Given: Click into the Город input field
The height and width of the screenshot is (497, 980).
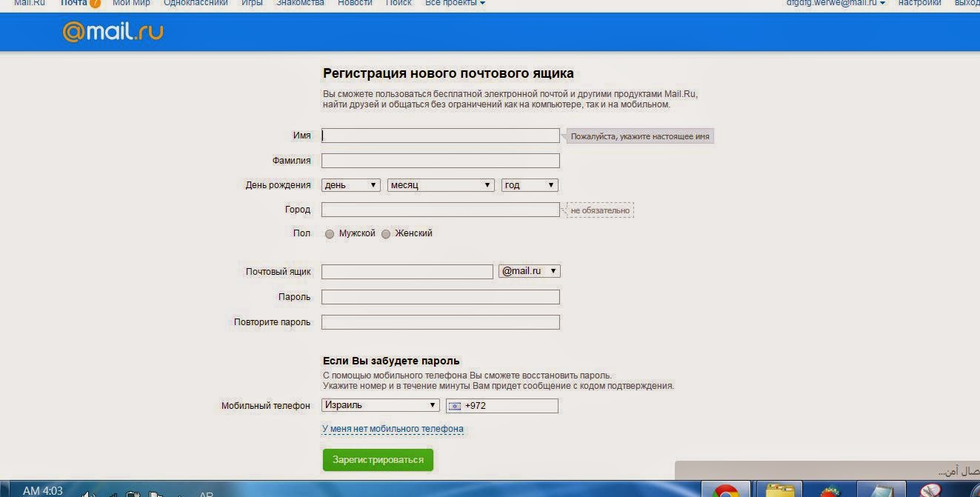Looking at the screenshot, I should [441, 210].
